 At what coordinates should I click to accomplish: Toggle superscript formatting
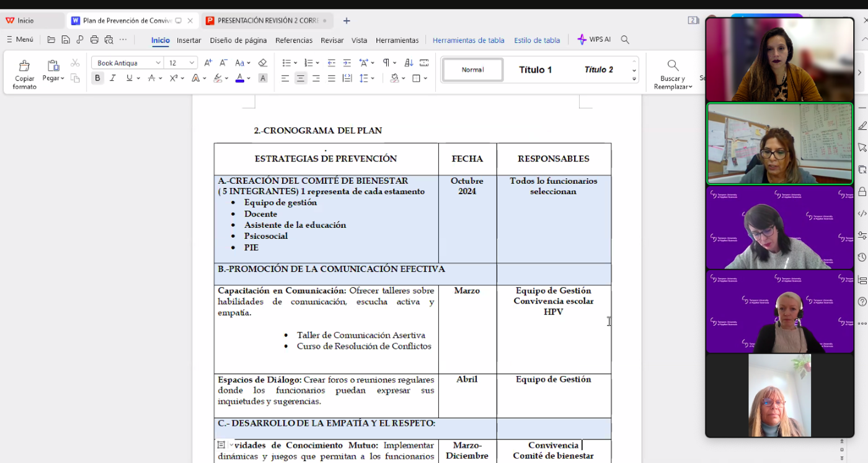[x=174, y=78]
